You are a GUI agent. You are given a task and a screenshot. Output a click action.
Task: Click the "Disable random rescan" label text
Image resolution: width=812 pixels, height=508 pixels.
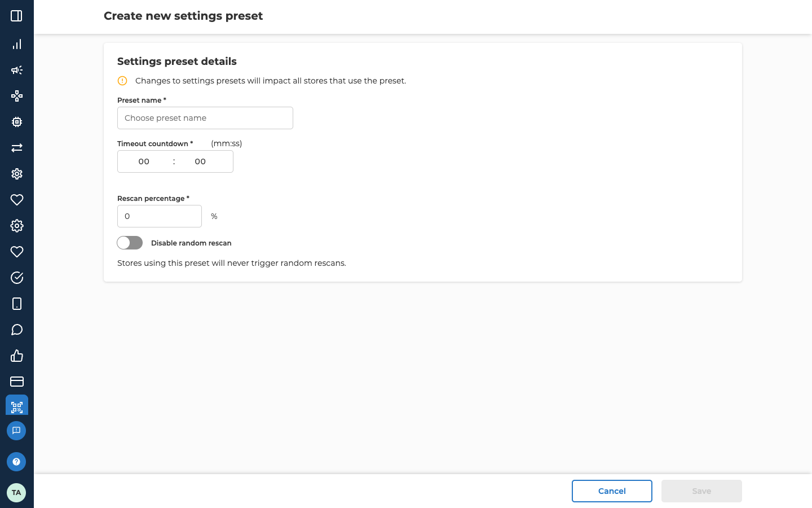[x=191, y=243]
